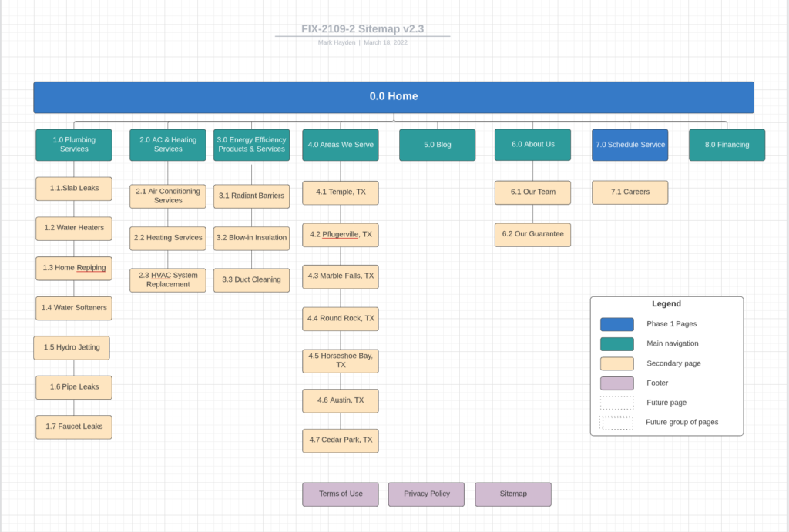
Task: Open the 2.3 HVAC System Replacement node
Action: (x=167, y=279)
